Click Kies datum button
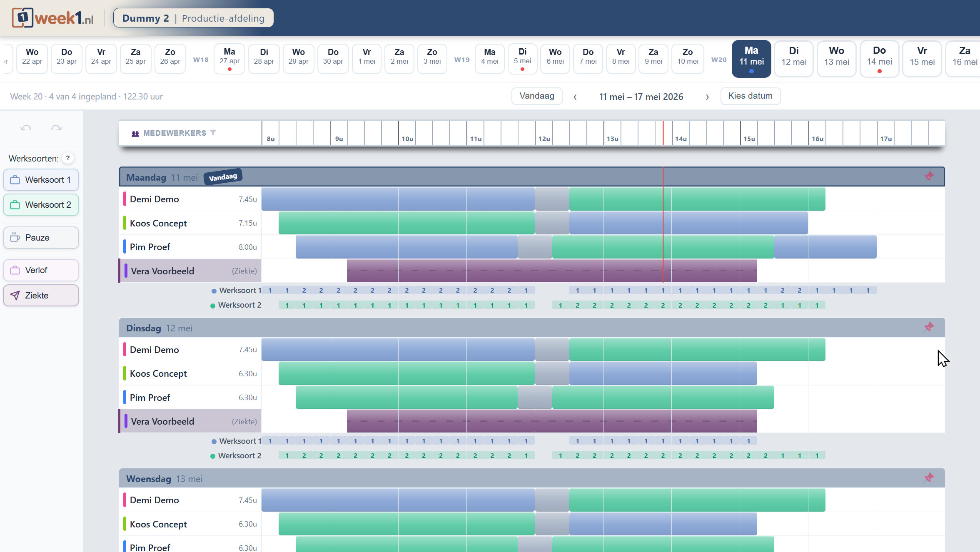The image size is (980, 552). [750, 96]
